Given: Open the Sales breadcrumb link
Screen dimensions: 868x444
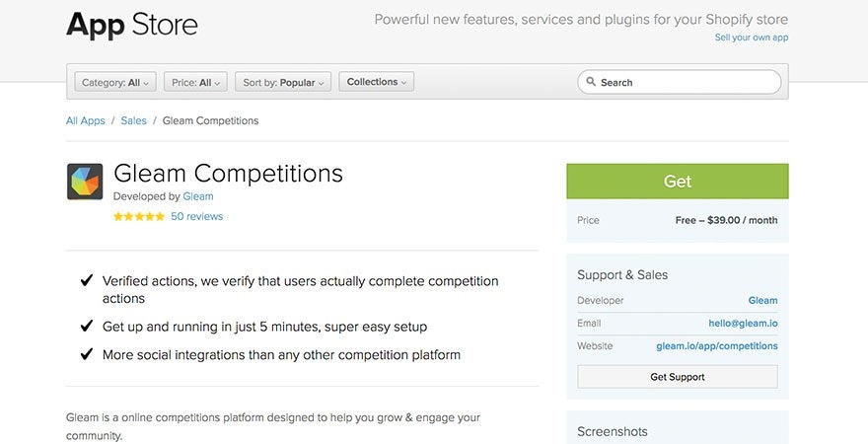Looking at the screenshot, I should tap(133, 121).
